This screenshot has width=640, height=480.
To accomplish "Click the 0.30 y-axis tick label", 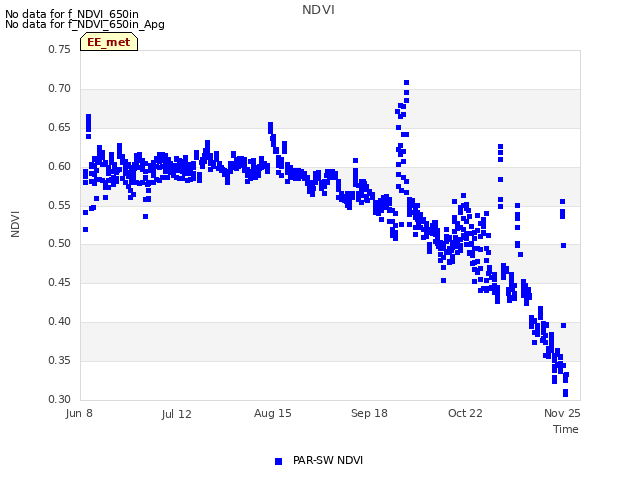I will (60, 399).
